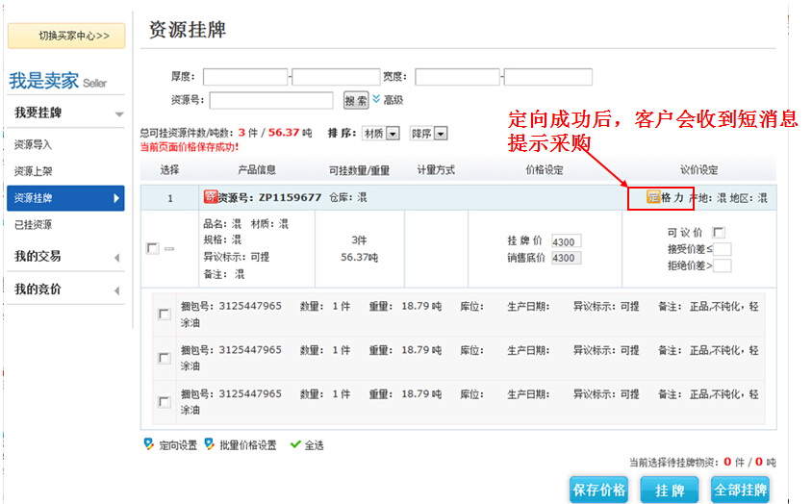
Task: Expand the 我的交易 sidebar section
Action: [116, 257]
